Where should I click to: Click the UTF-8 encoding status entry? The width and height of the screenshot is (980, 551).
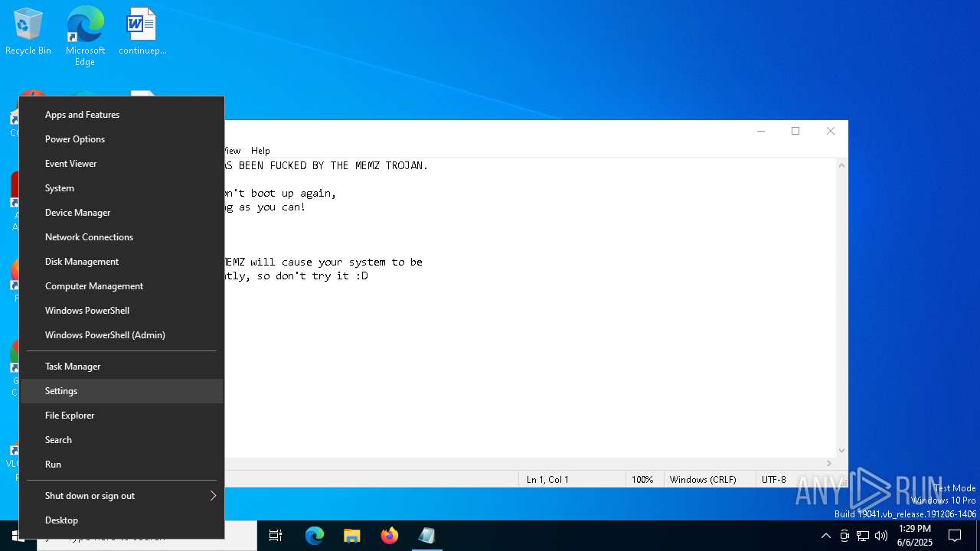[x=774, y=480]
